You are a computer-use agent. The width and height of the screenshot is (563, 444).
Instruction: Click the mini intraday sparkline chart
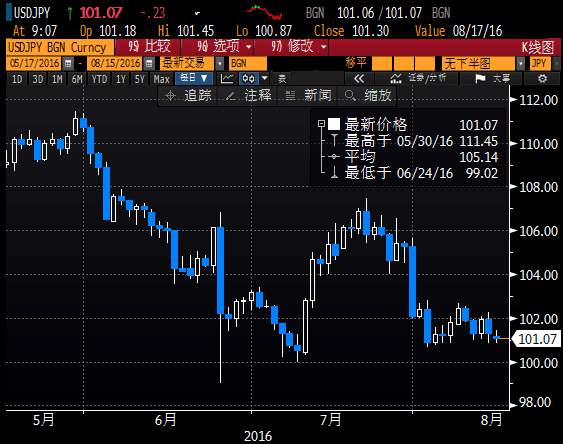click(264, 12)
